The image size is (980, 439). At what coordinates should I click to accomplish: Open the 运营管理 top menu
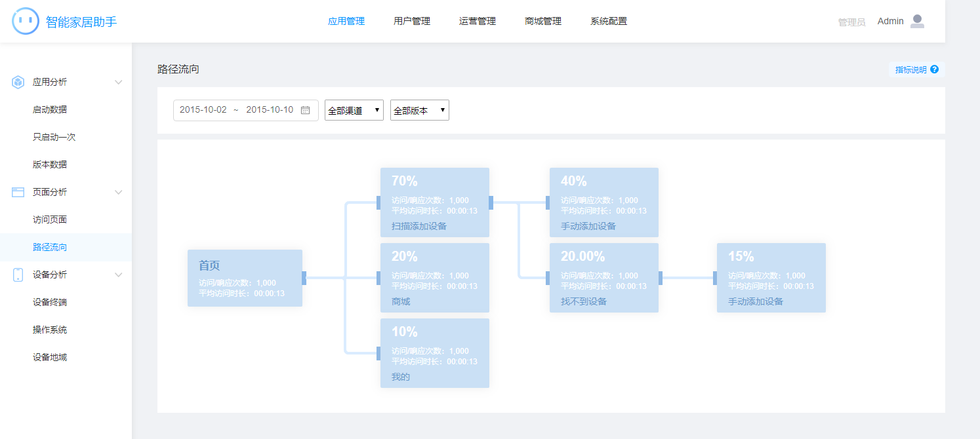478,21
